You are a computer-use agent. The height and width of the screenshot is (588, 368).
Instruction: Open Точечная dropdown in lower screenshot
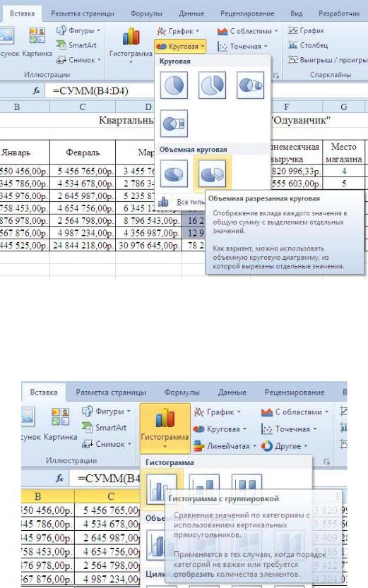point(289,428)
